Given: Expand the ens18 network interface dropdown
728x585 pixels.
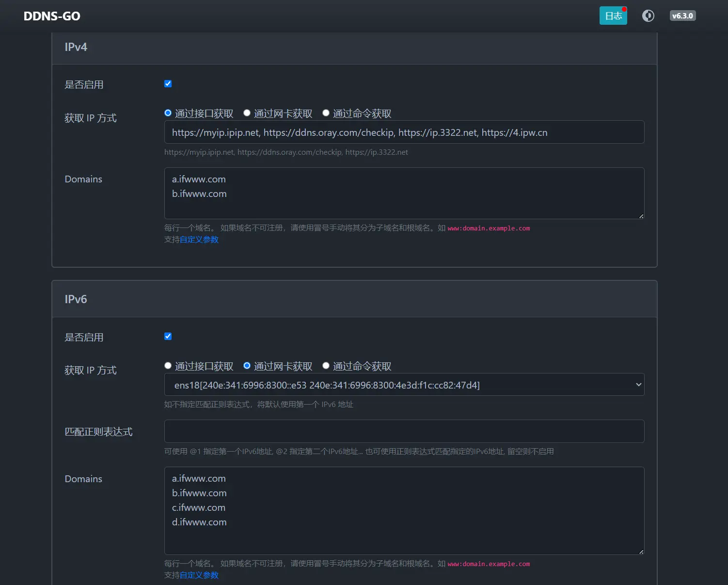Looking at the screenshot, I should coord(404,385).
